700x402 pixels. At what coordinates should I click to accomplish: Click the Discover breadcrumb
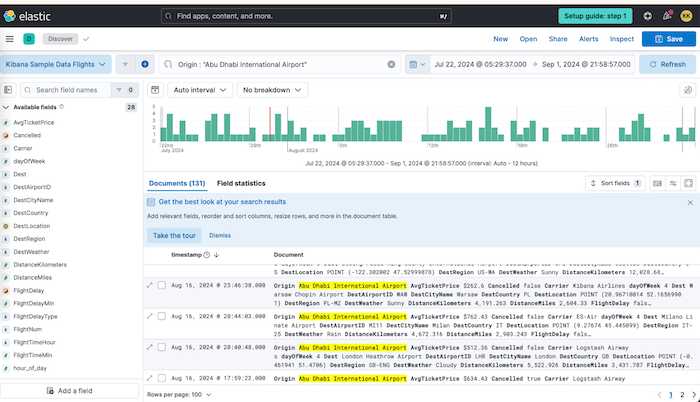[60, 39]
